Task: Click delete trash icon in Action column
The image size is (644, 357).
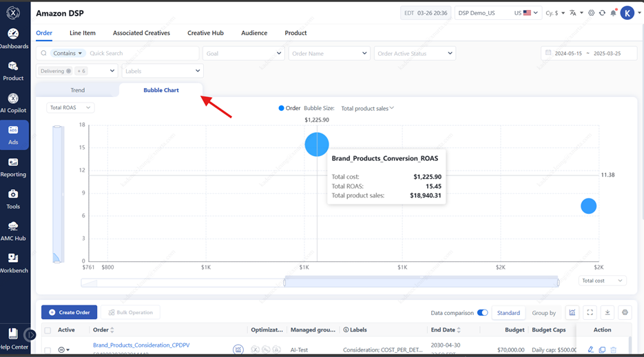Action: coord(613,349)
